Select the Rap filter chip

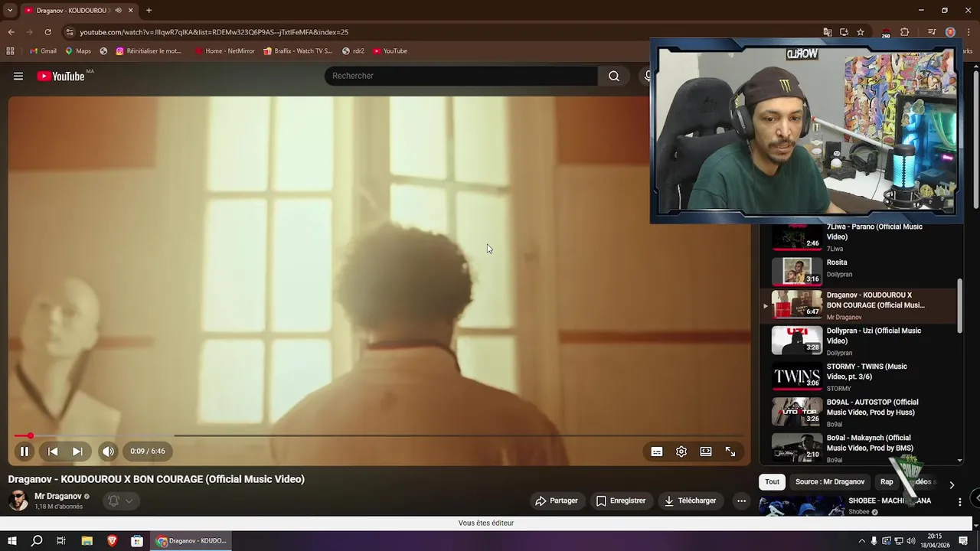(x=887, y=481)
